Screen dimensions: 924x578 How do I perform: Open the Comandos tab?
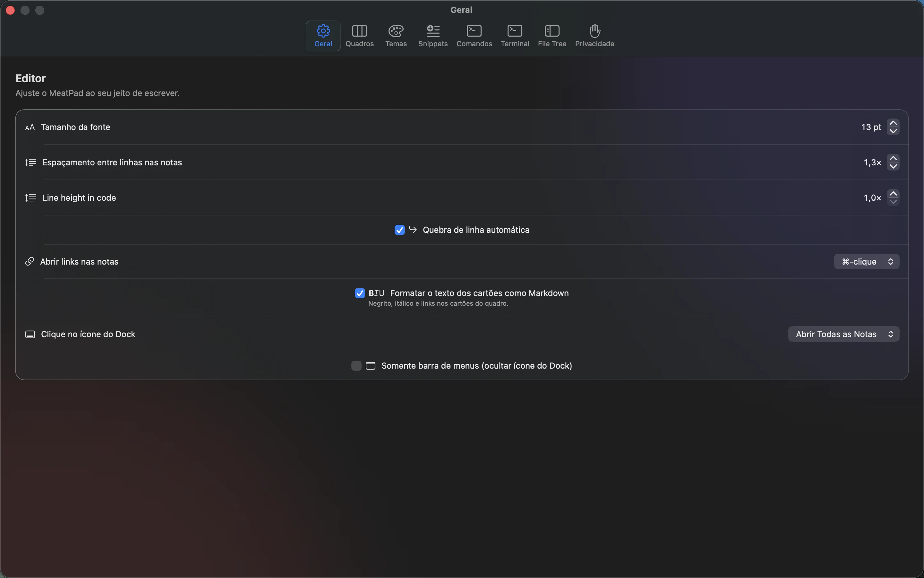474,36
